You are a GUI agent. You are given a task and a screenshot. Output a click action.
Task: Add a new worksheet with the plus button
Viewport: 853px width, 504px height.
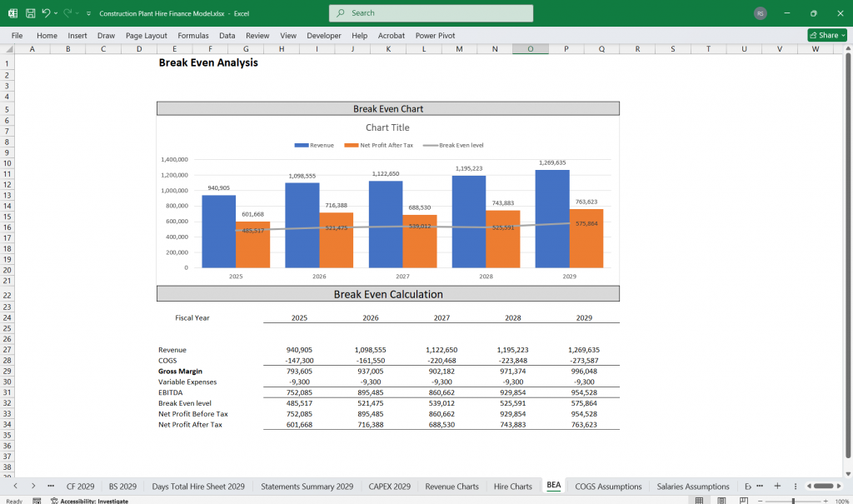(x=776, y=486)
